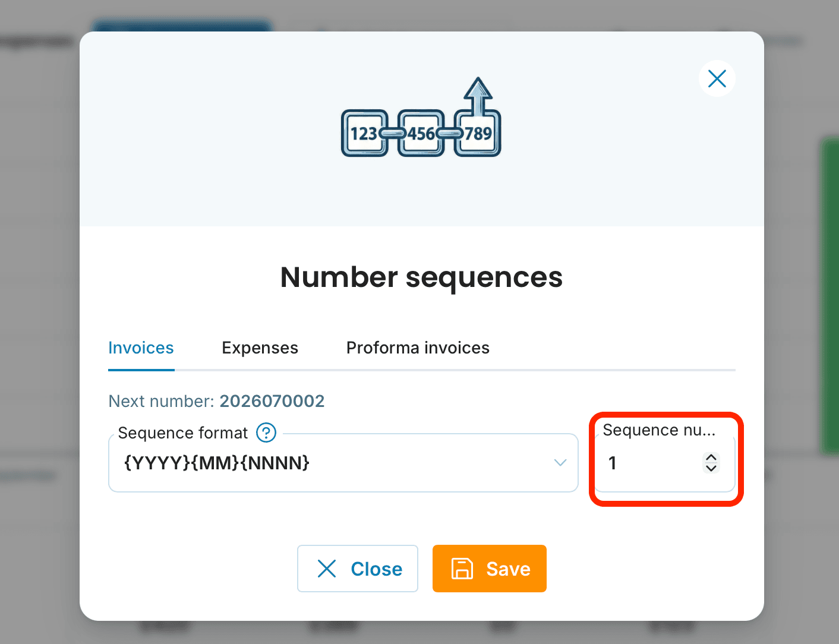This screenshot has width=839, height=644.
Task: Close the dialog with the X icon
Action: click(717, 78)
